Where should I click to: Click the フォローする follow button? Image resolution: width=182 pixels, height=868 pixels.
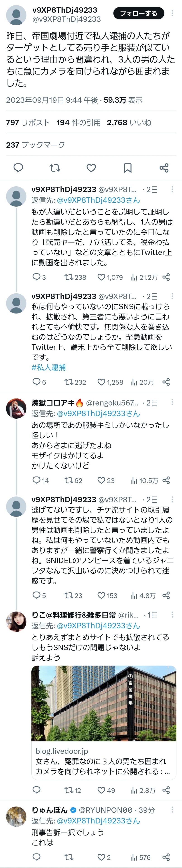139,14
